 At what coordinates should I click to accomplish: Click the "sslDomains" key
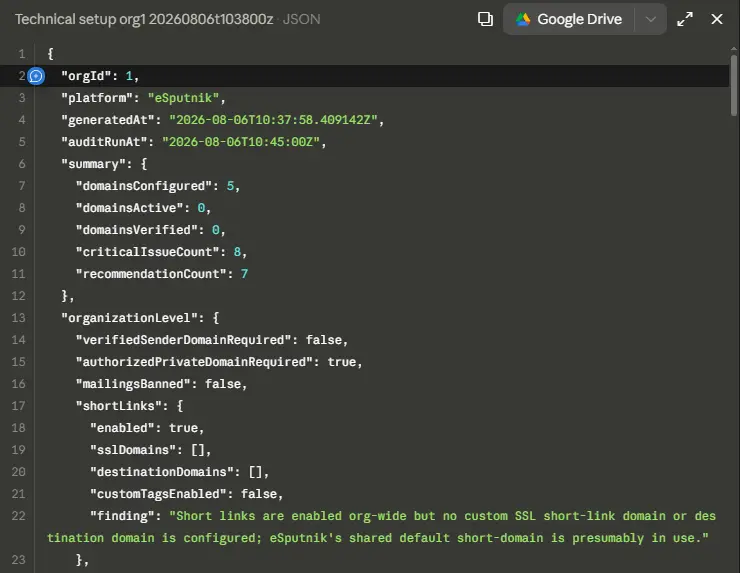(x=133, y=450)
